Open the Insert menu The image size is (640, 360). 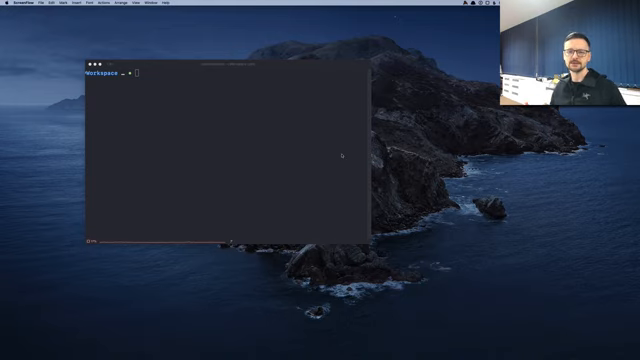[76, 2]
